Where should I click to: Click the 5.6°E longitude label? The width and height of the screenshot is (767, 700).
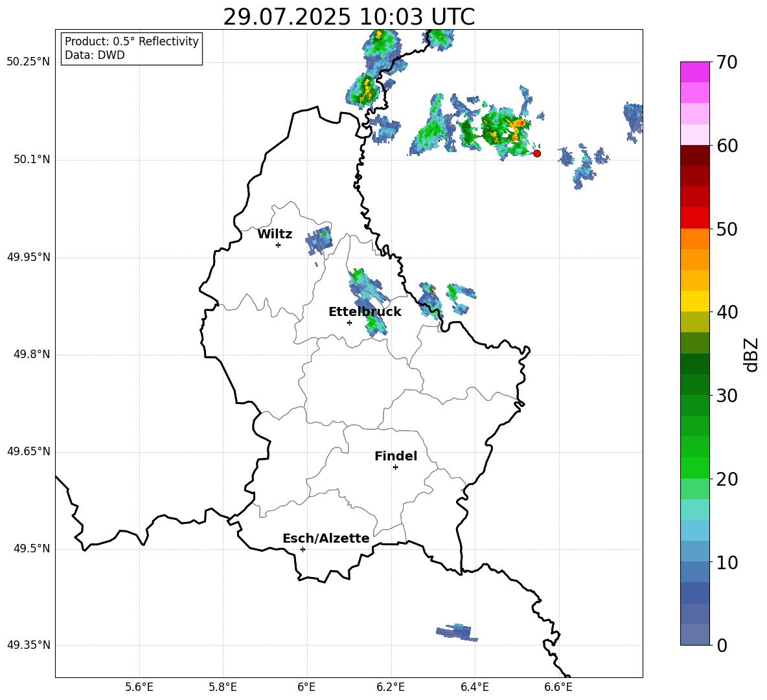click(139, 687)
